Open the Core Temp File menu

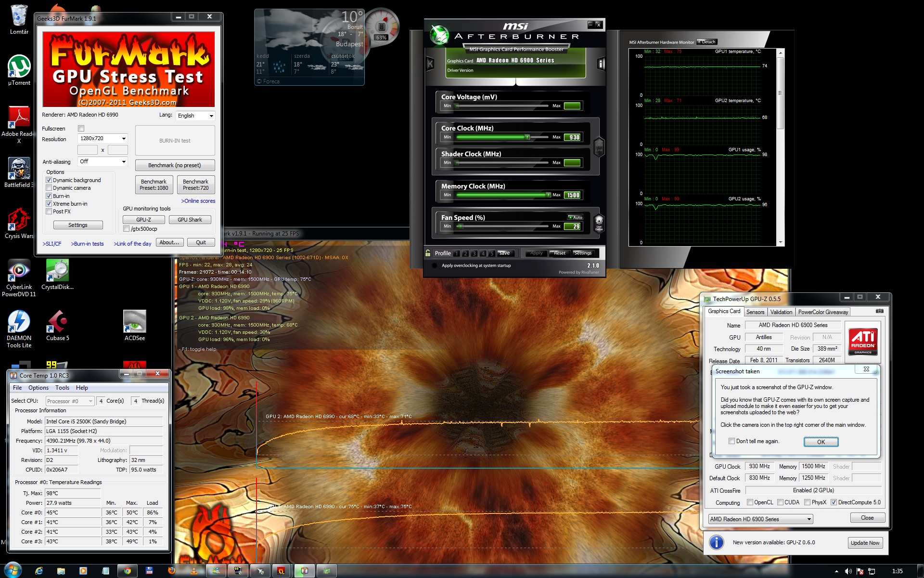tap(17, 388)
